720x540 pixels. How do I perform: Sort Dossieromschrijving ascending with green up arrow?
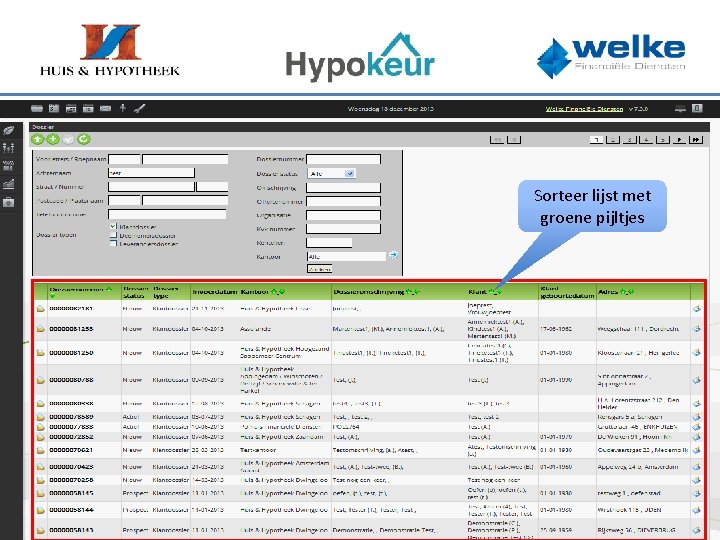409,292
